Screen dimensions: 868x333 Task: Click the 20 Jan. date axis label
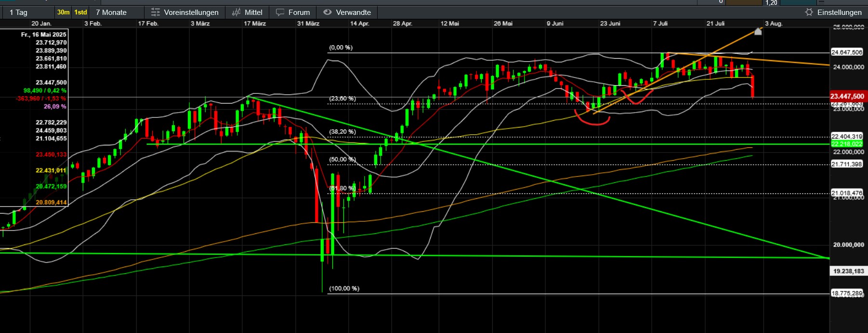41,23
